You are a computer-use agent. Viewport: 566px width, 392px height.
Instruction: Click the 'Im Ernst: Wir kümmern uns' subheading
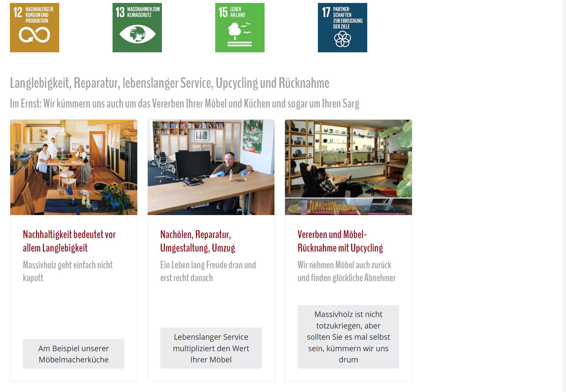184,104
